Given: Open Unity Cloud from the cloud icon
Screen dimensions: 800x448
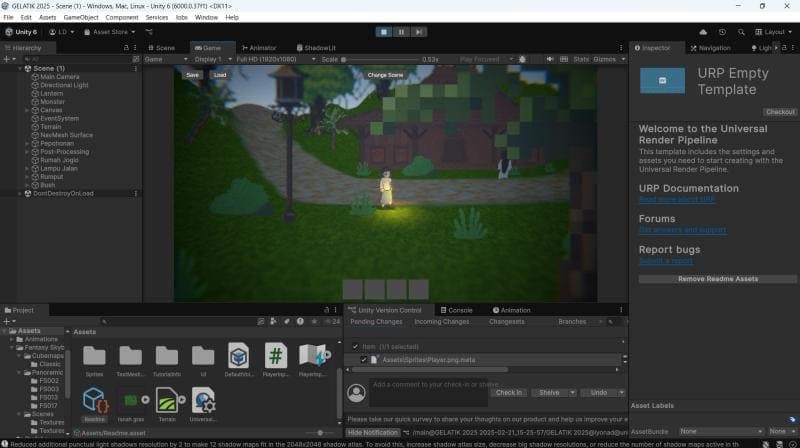Looking at the screenshot, I should pyautogui.click(x=703, y=32).
